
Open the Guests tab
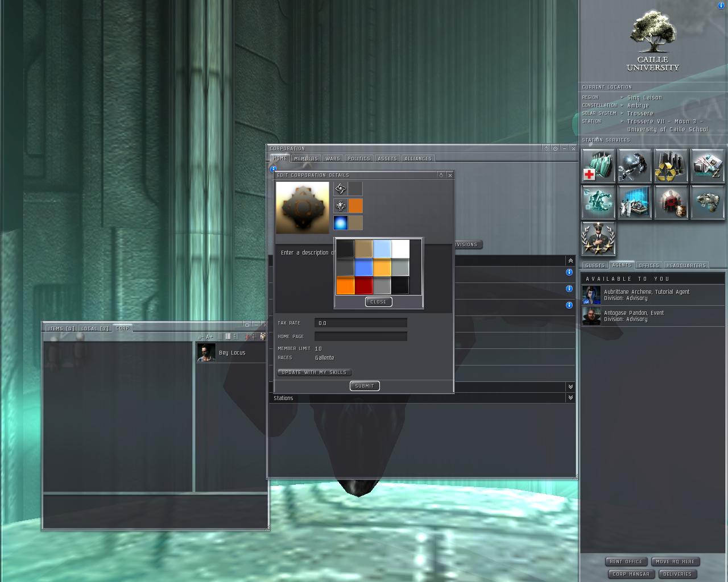[x=595, y=265]
